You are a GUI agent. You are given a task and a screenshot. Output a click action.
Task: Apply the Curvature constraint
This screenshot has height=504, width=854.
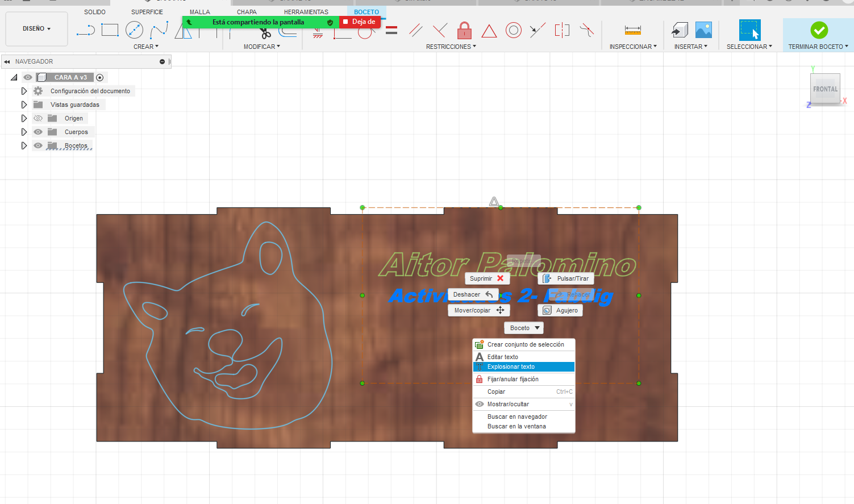click(x=586, y=30)
